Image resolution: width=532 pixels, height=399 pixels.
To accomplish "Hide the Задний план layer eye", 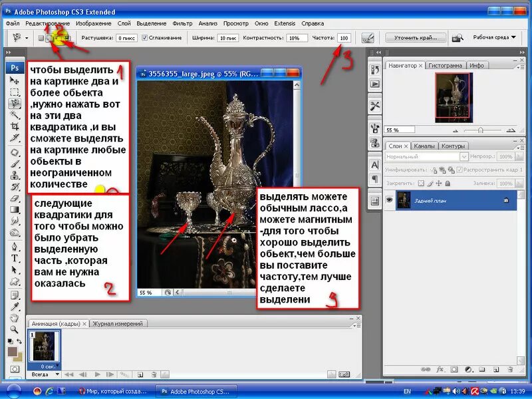I will tap(389, 200).
